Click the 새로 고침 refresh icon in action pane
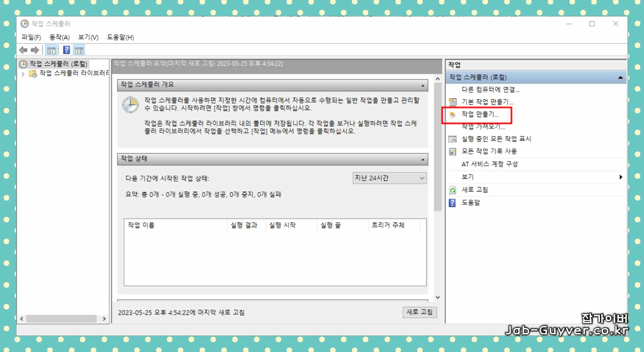Image resolution: width=644 pixels, height=352 pixels. point(452,190)
